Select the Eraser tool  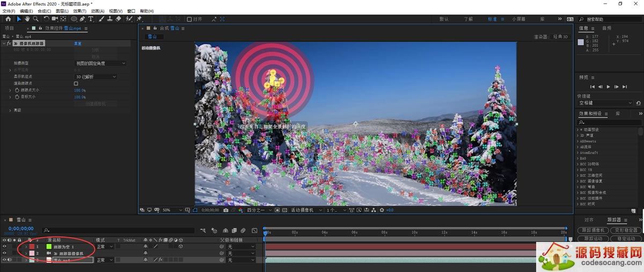coord(118,19)
